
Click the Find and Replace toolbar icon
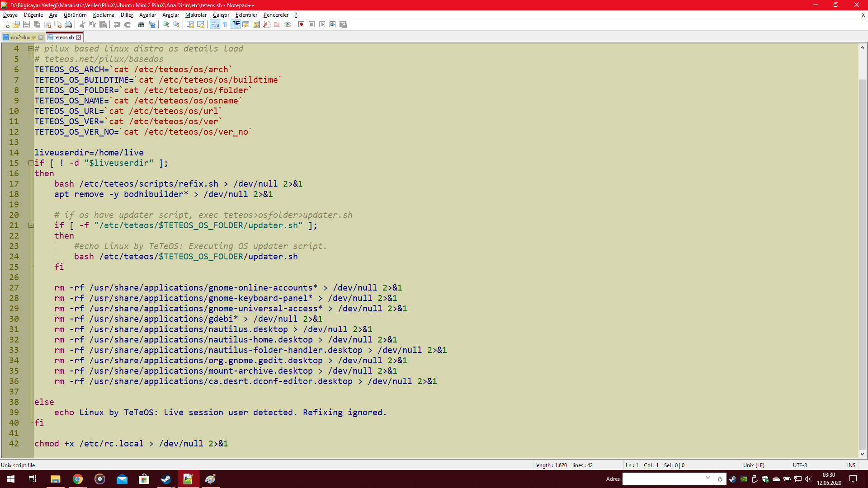152,24
